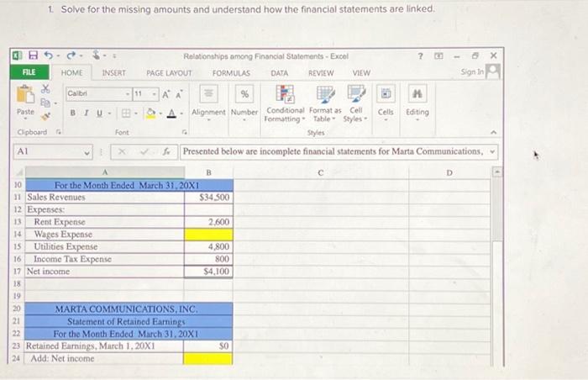This screenshot has height=380, width=588.
Task: Select the yellow Wages Expense amount cell
Action: click(x=208, y=235)
